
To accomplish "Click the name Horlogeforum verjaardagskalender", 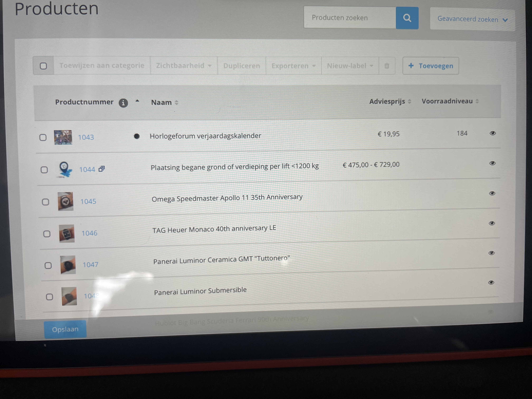I will 205,136.
